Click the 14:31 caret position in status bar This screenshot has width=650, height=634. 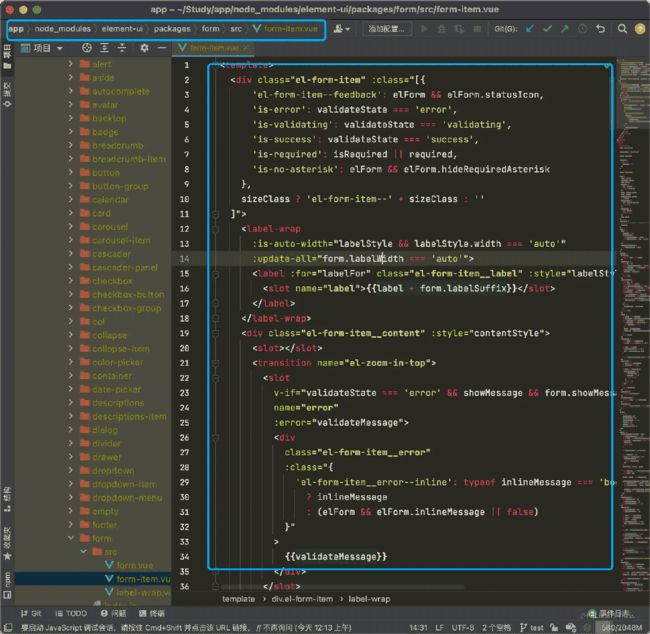(x=418, y=628)
